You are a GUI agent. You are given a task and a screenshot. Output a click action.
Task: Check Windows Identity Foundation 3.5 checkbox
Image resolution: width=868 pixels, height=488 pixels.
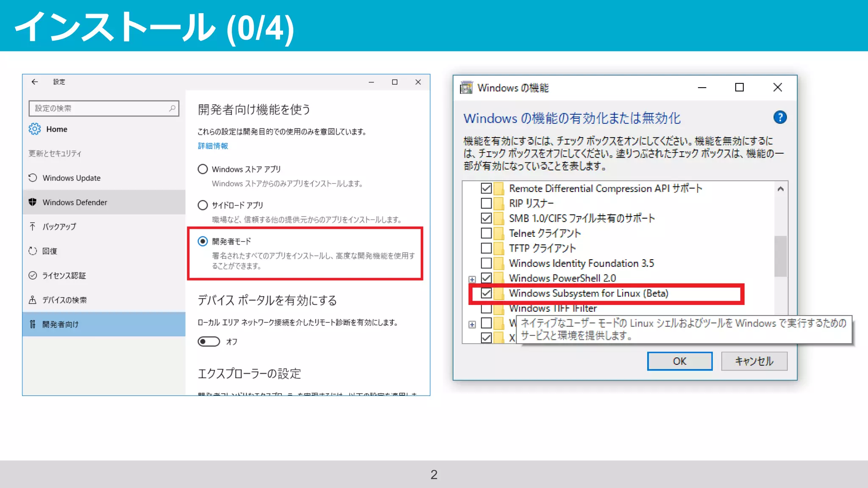pos(486,263)
